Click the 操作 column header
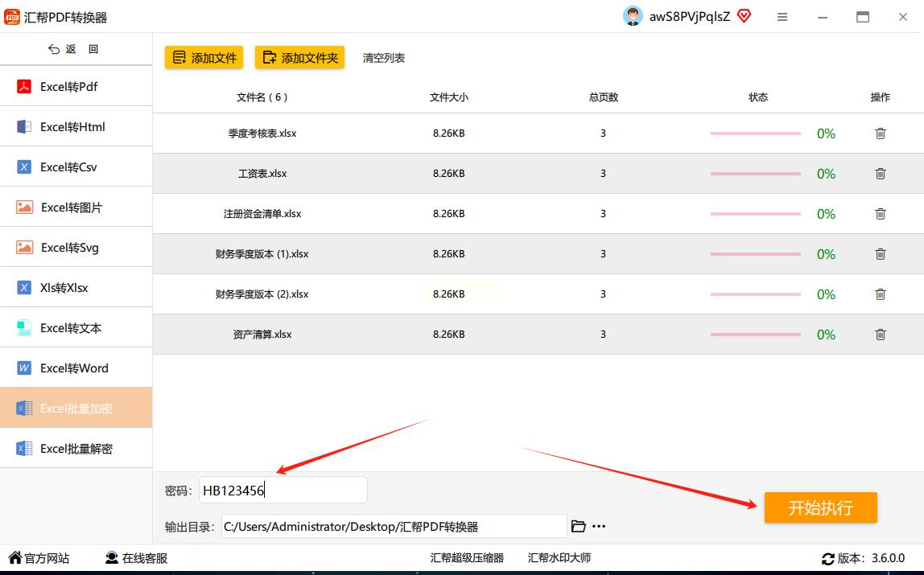This screenshot has width=924, height=575. point(881,97)
